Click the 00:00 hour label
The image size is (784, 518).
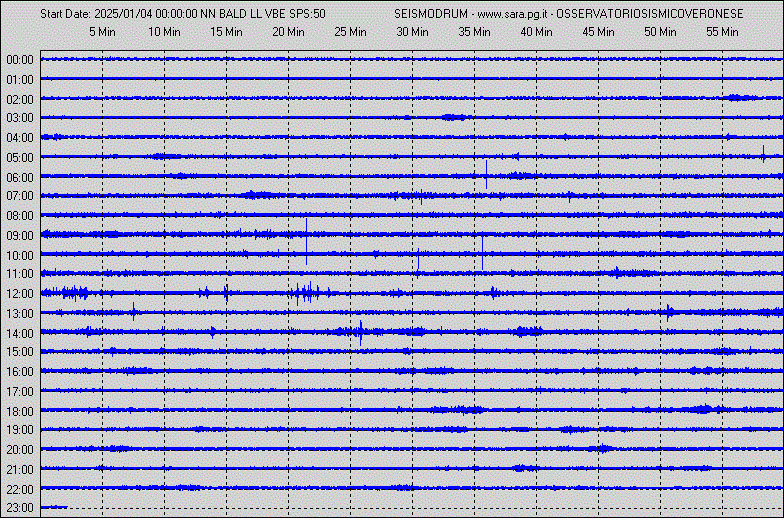(20, 60)
